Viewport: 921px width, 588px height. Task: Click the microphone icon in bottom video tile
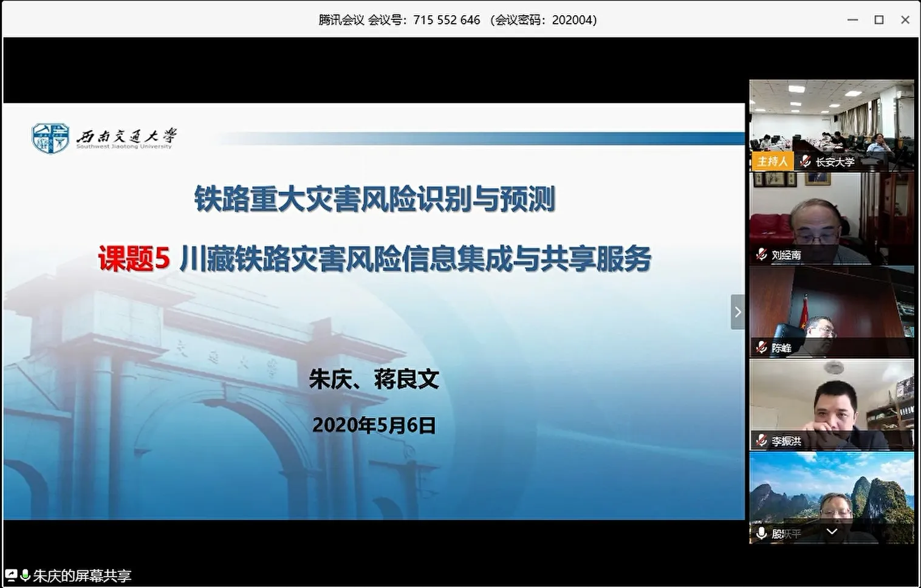tap(761, 533)
